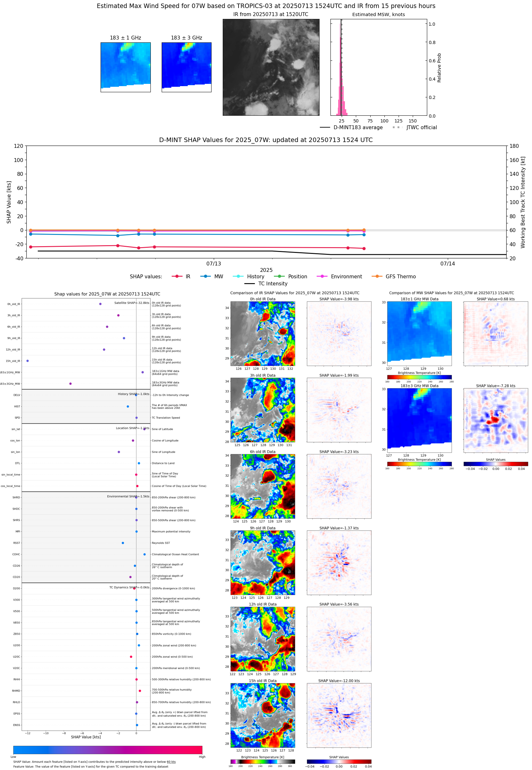532x770 pixels.
Task: Click the "Working Best Track TC Intensity [kt]" axis label
Action: (523, 202)
